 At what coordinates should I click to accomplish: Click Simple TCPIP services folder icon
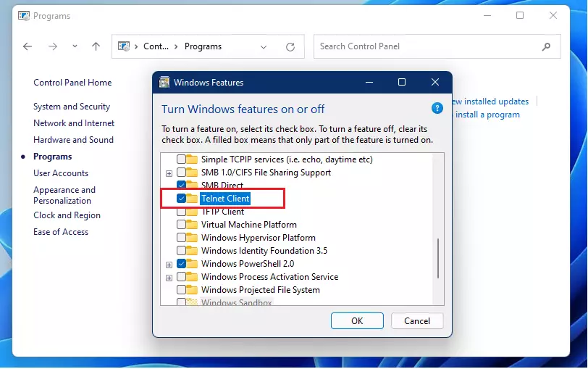coord(192,159)
